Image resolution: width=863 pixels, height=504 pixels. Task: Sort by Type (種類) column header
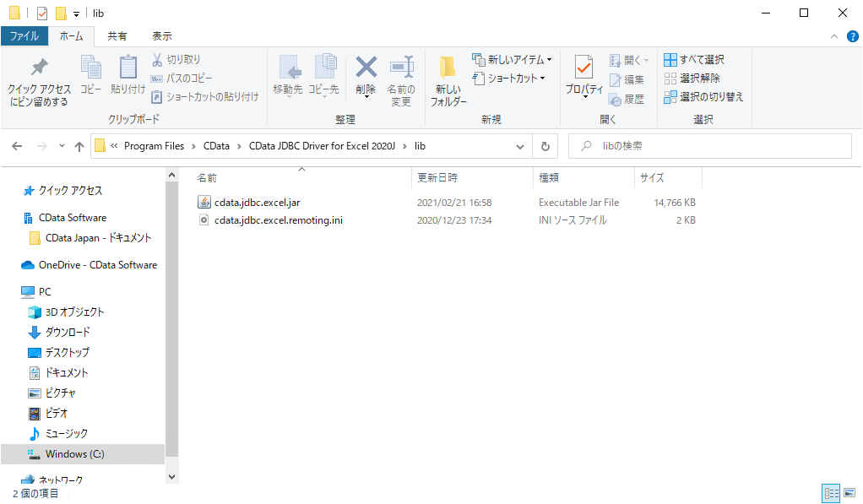point(583,178)
